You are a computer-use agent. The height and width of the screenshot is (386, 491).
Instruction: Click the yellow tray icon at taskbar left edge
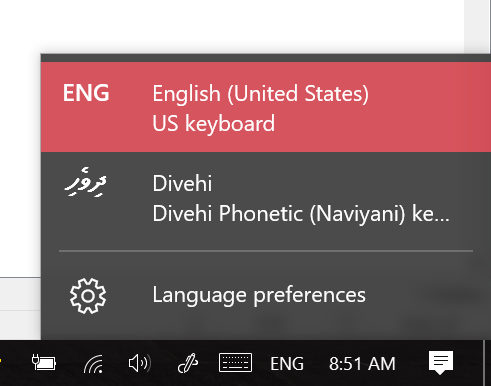[x=1, y=361]
